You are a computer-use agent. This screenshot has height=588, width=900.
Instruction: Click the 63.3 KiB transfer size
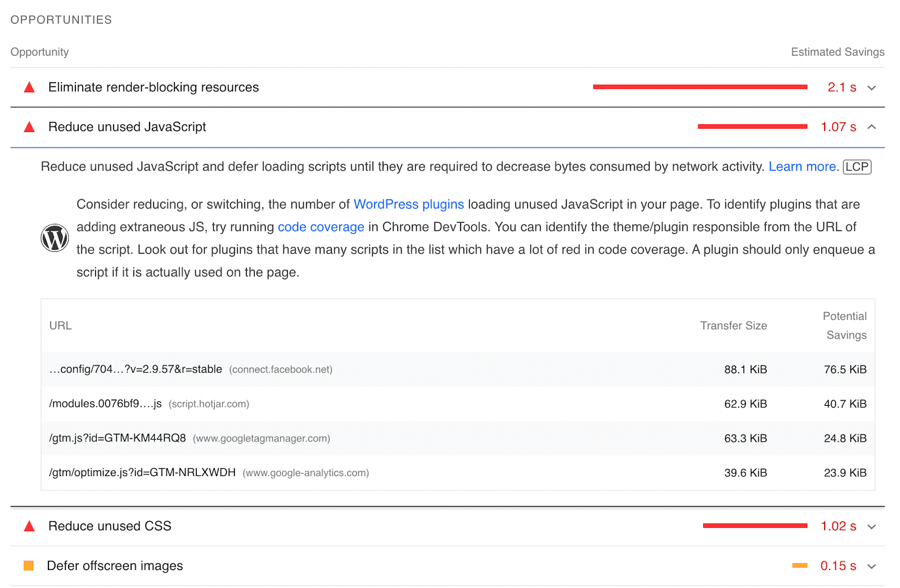tap(745, 438)
